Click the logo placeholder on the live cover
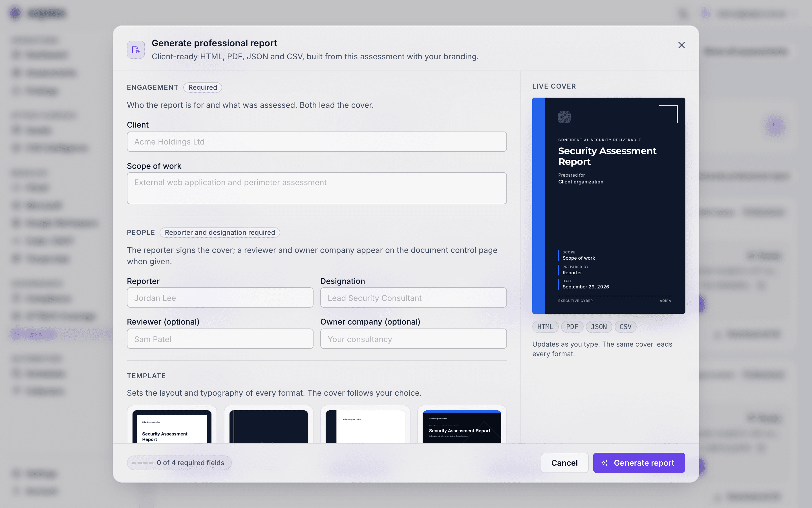The width and height of the screenshot is (812, 508). click(564, 117)
